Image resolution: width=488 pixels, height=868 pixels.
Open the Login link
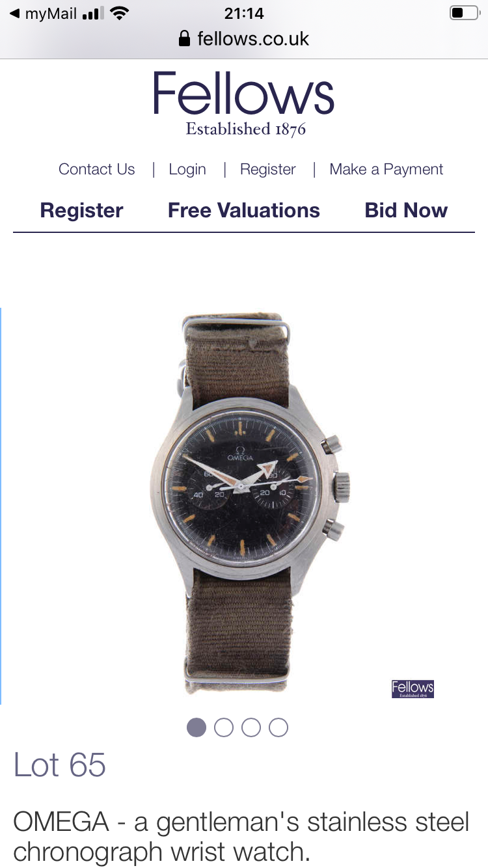187,169
